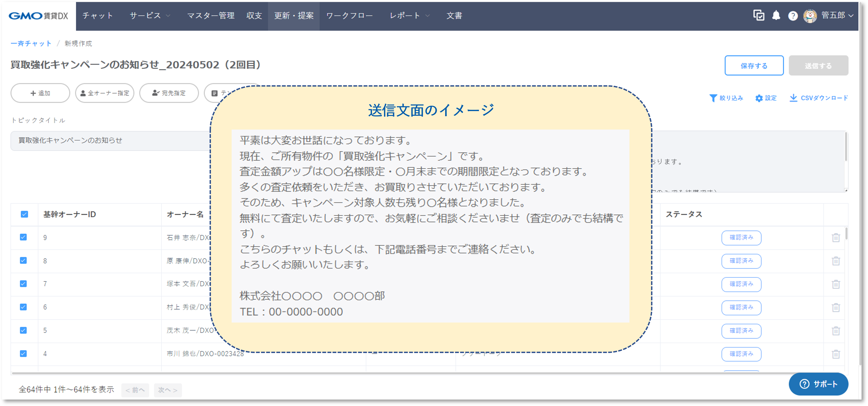
Task: Remove owner 市川 錦也 with the trash icon
Action: 836,354
